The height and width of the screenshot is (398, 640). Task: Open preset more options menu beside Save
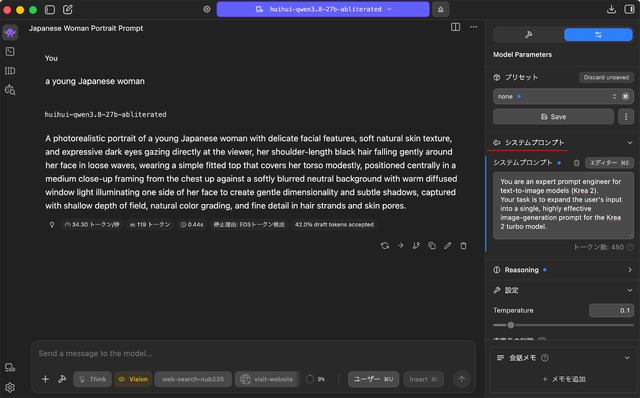[x=626, y=117]
